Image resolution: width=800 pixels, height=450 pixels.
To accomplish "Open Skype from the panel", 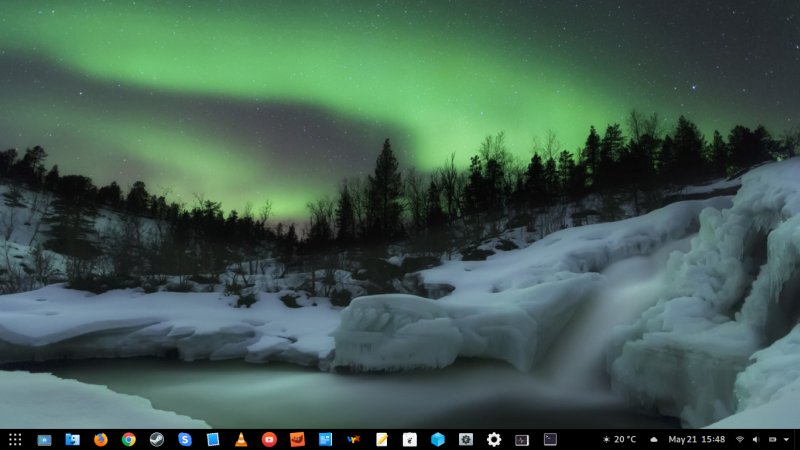I will 185,439.
